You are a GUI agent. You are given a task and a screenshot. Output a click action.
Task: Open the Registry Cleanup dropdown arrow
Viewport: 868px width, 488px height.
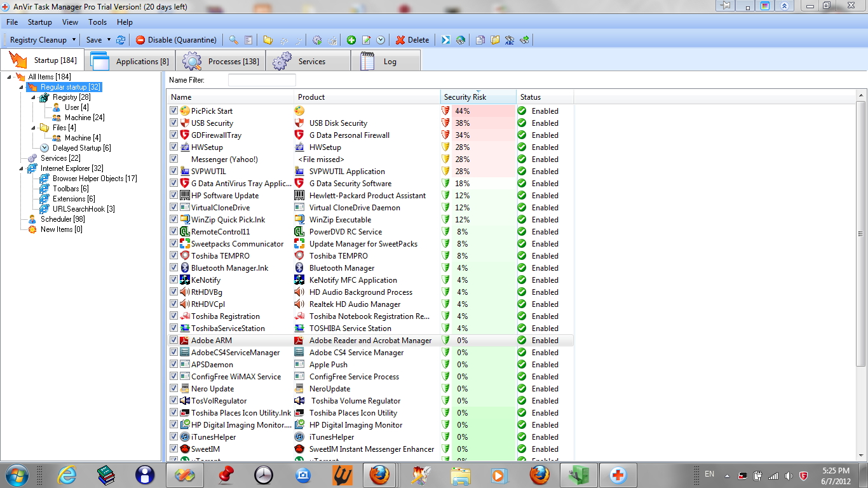(74, 40)
